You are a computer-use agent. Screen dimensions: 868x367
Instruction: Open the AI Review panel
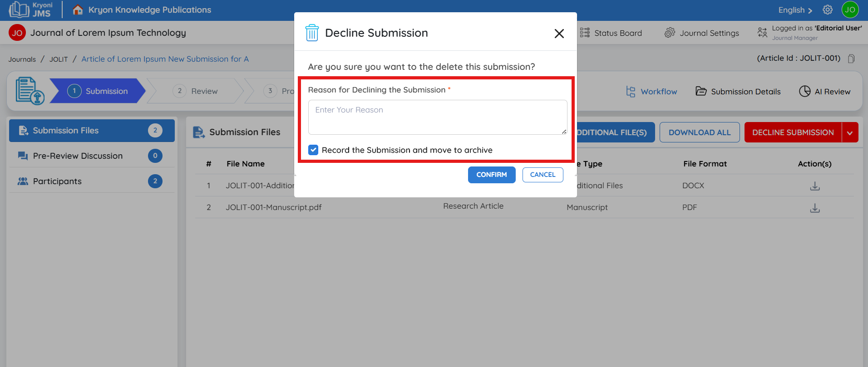[824, 91]
